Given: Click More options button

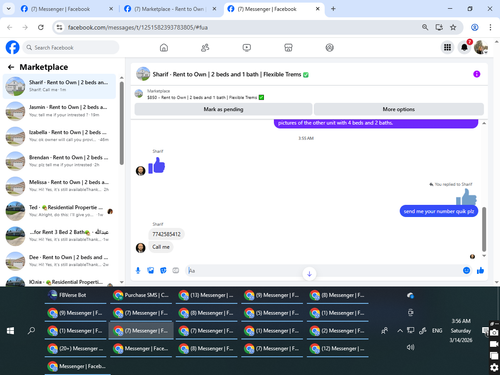Looking at the screenshot, I should point(399,109).
